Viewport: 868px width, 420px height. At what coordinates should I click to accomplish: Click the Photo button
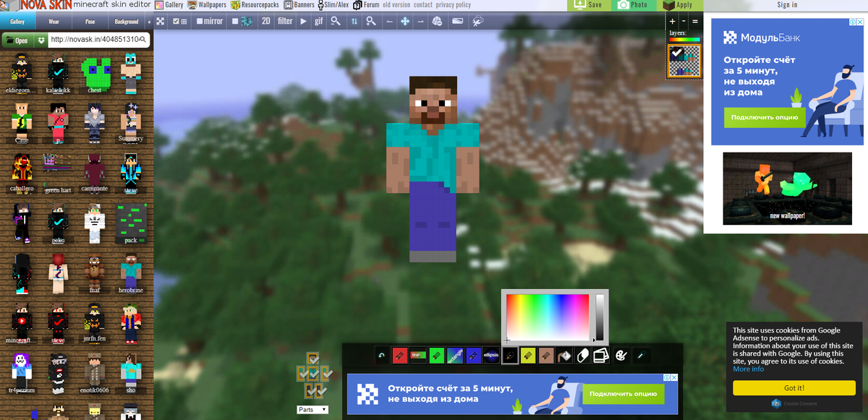(x=634, y=5)
